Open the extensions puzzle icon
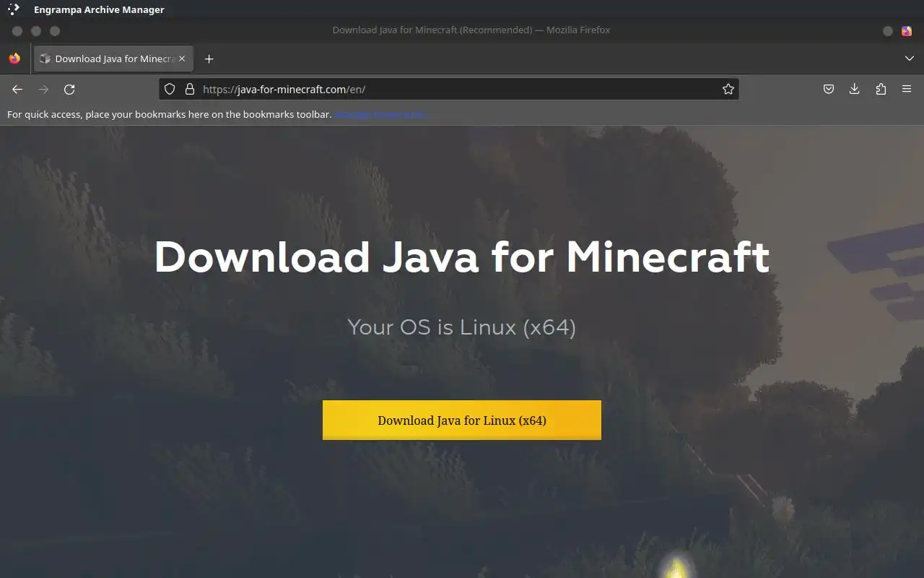Image resolution: width=924 pixels, height=578 pixels. pos(881,89)
